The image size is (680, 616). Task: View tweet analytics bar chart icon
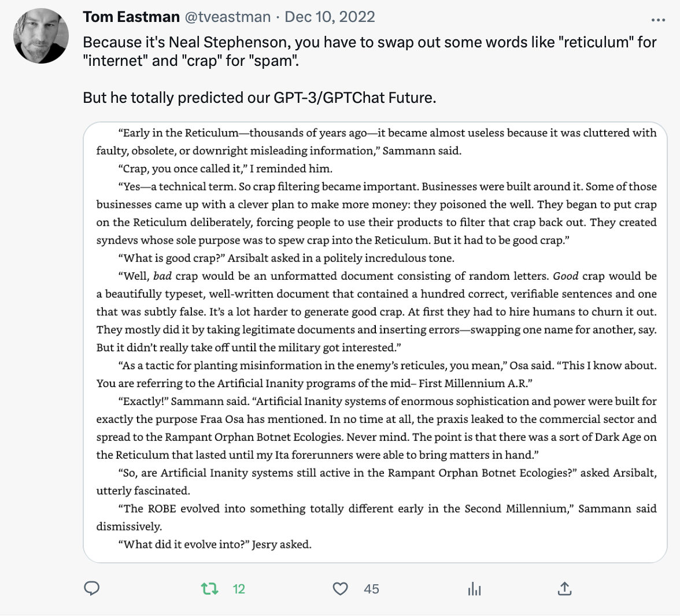(x=474, y=589)
